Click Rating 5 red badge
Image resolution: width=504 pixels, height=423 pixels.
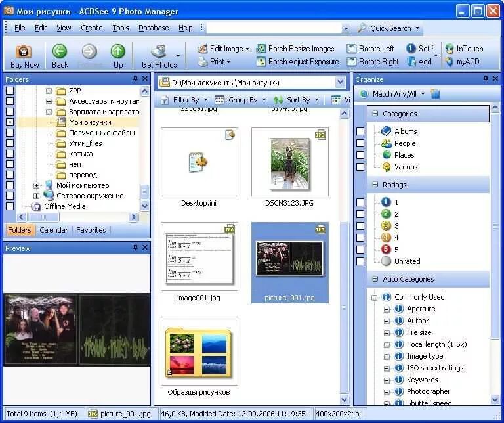[x=386, y=250]
